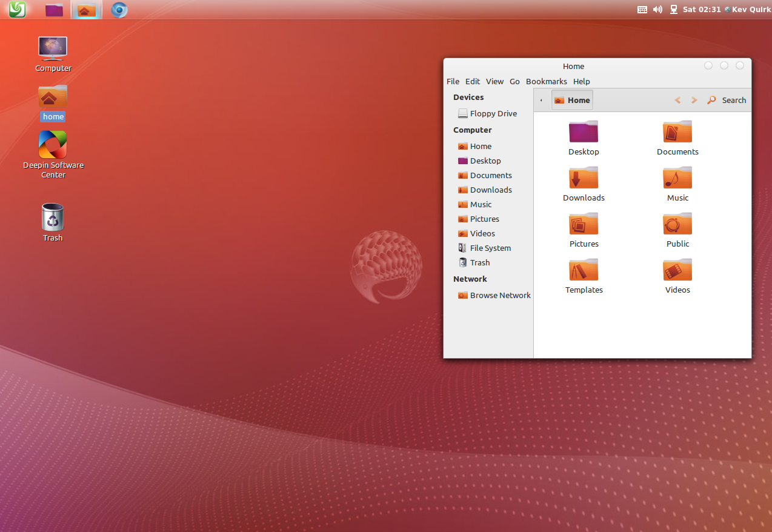
Task: Open the Bookmarks menu
Action: [x=546, y=81]
